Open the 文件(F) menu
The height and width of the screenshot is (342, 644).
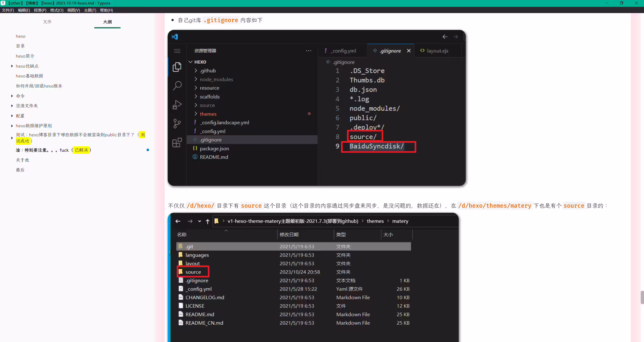[8, 10]
